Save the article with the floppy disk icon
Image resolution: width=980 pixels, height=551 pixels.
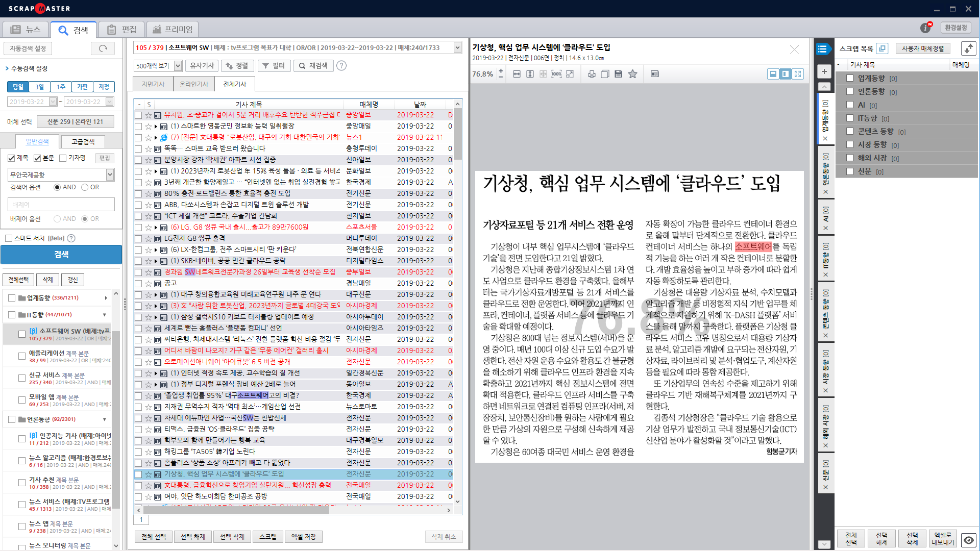point(619,74)
